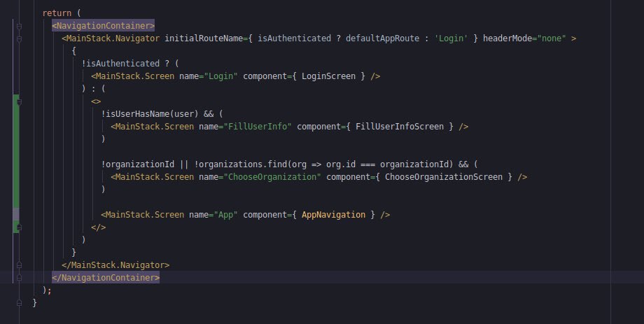Screen dimensions: 644x324
Task: Click the user argument in isUserHasName
Action: click(x=184, y=114)
